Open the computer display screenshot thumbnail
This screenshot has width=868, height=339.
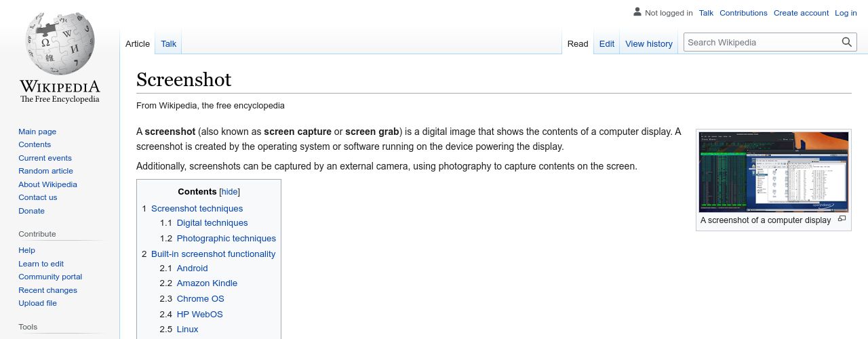click(x=773, y=172)
